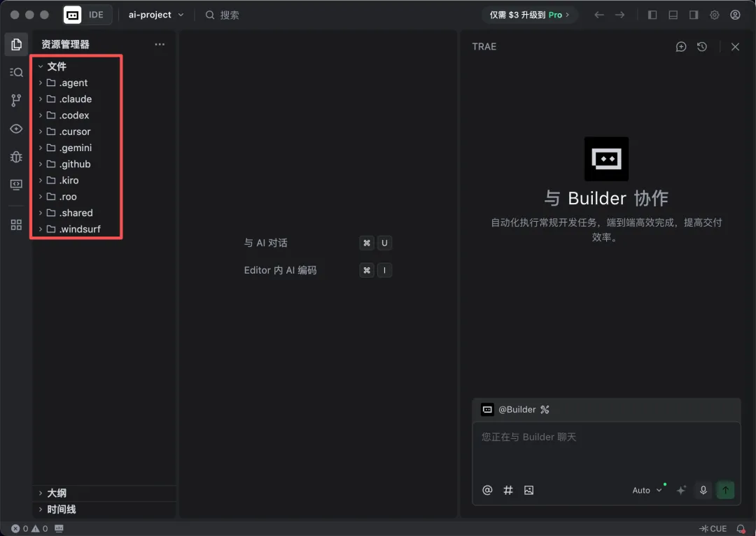The image size is (756, 536).
Task: Open the ai-project workspace dropdown
Action: (156, 15)
